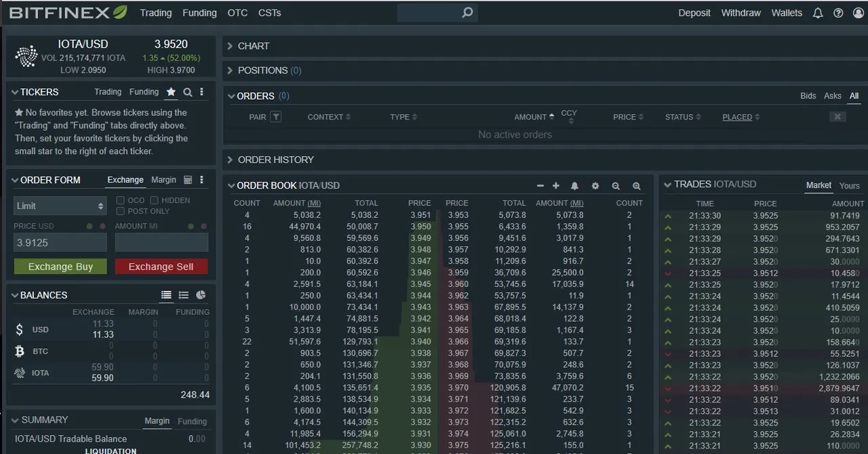Cancel all orders X button

click(837, 117)
